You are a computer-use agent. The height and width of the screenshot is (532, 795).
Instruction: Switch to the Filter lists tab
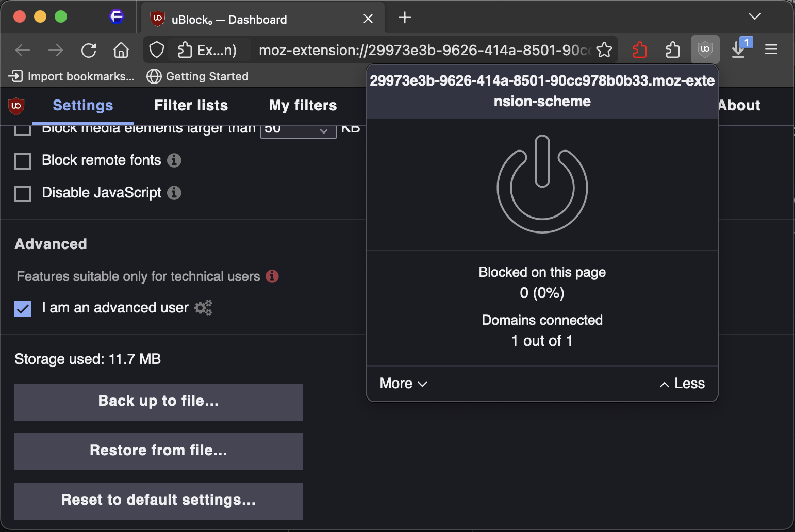(191, 106)
